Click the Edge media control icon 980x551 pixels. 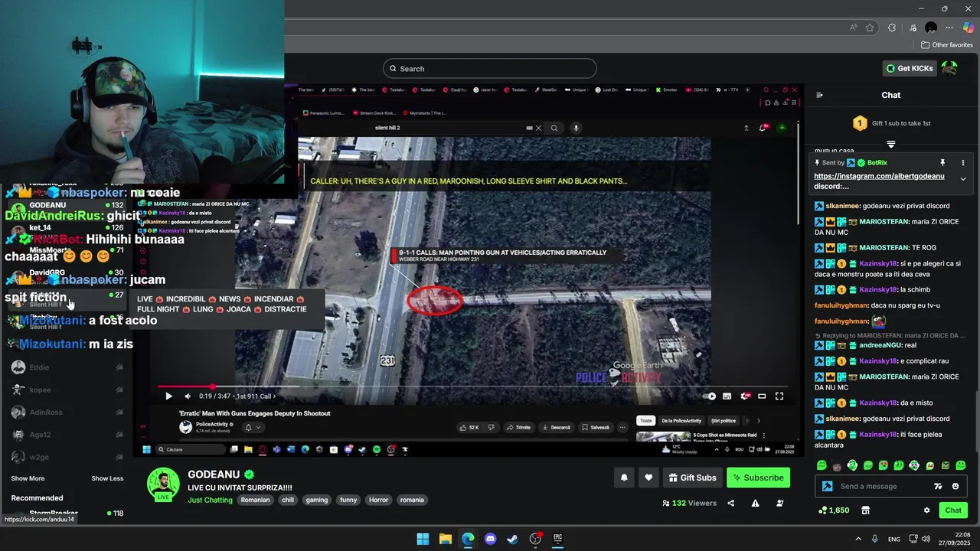[x=911, y=28]
